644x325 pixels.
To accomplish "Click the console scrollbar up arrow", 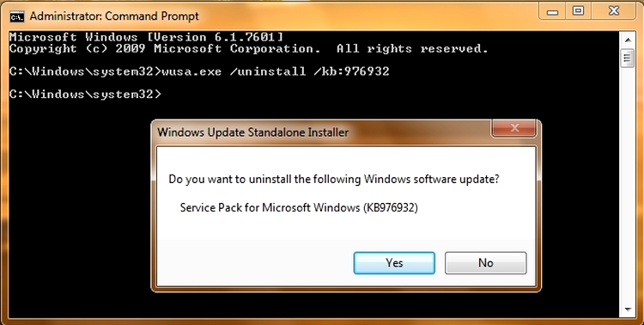I will [627, 40].
